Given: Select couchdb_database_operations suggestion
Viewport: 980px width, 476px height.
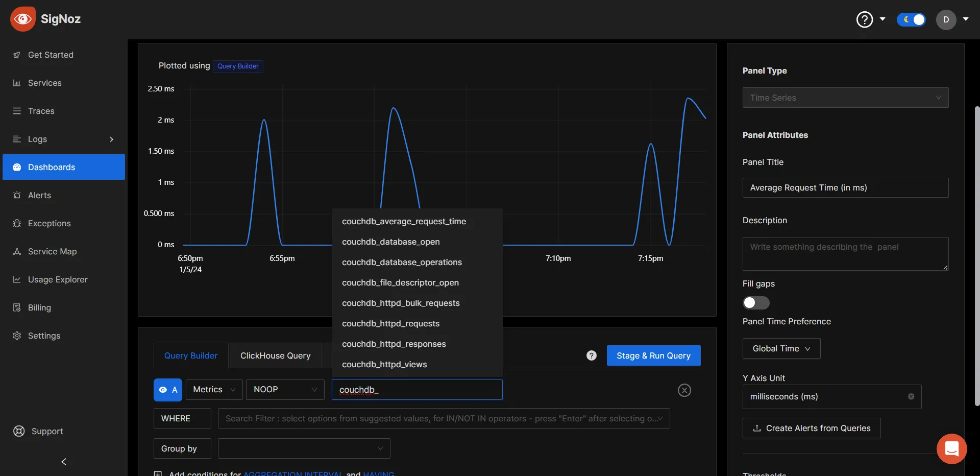Looking at the screenshot, I should coord(417,262).
